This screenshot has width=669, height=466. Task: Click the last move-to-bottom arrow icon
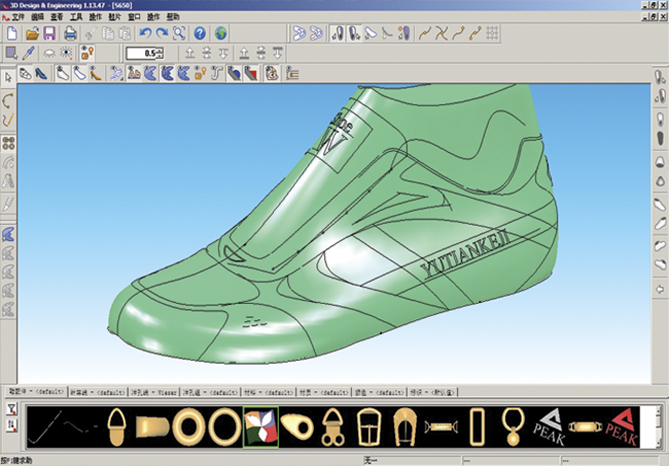pyautogui.click(x=278, y=53)
